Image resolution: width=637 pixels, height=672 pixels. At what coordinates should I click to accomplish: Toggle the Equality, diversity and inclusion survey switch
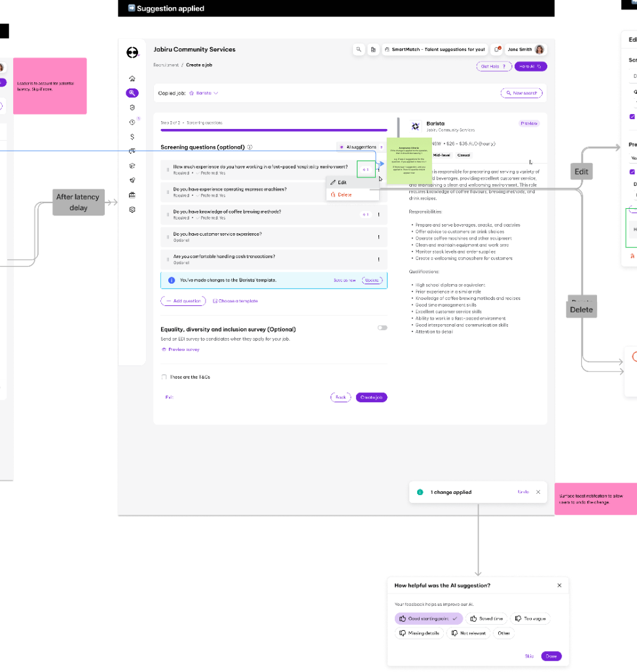pos(382,328)
